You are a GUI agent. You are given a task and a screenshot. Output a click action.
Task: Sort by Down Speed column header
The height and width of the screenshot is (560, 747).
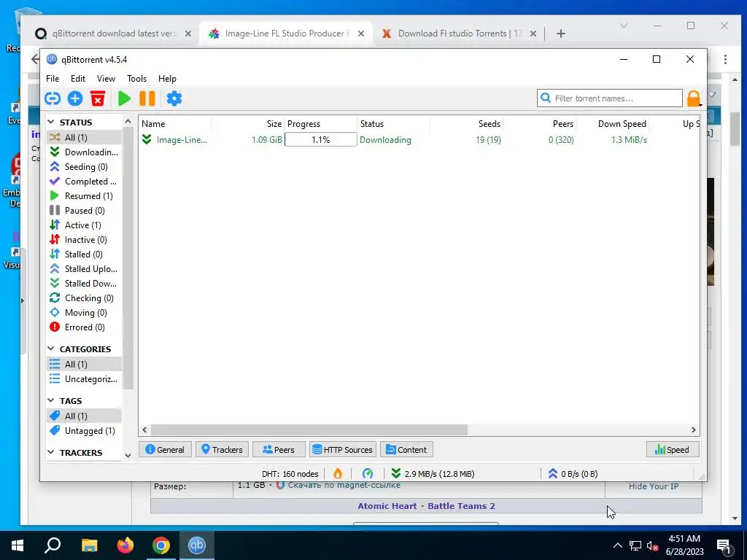tap(613, 124)
